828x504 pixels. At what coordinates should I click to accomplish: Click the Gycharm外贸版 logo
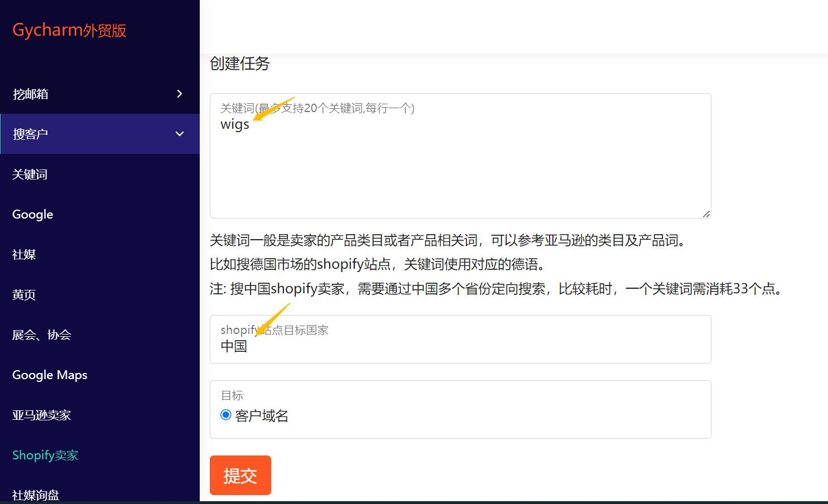pyautogui.click(x=69, y=30)
